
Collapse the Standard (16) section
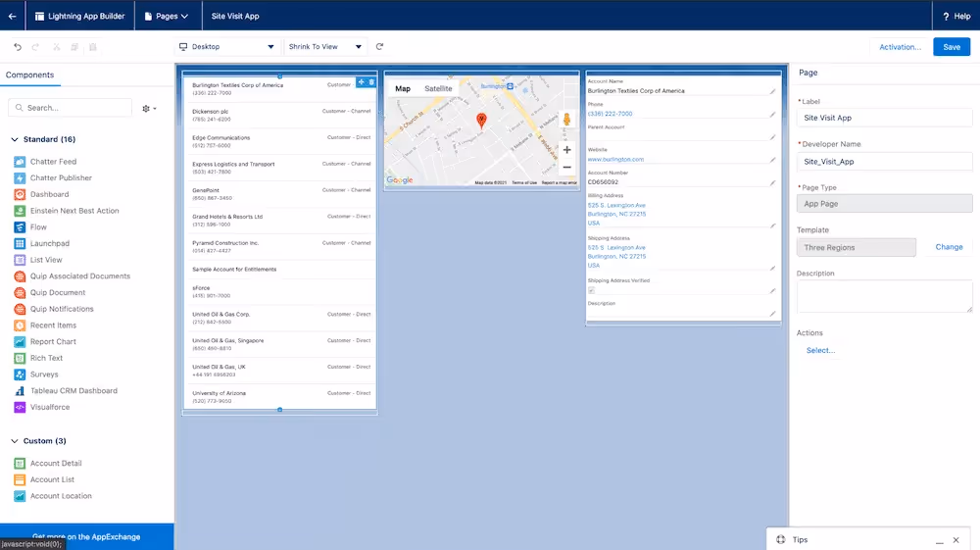pyautogui.click(x=15, y=139)
